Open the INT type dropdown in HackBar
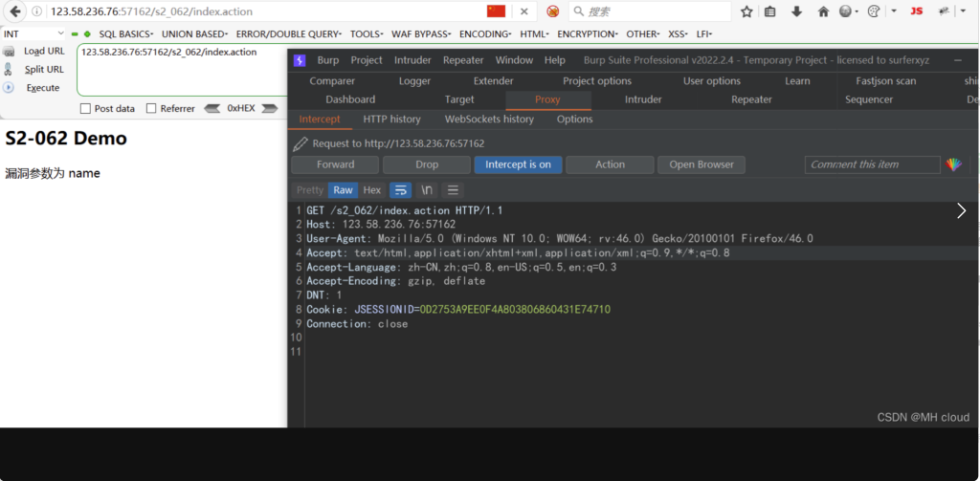The height and width of the screenshot is (481, 980). (x=33, y=33)
